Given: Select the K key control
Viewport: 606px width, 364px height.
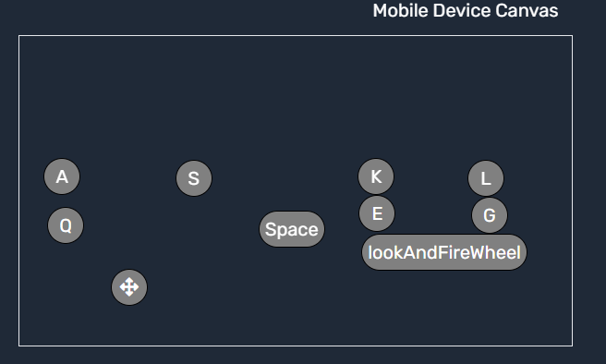Looking at the screenshot, I should tap(376, 176).
